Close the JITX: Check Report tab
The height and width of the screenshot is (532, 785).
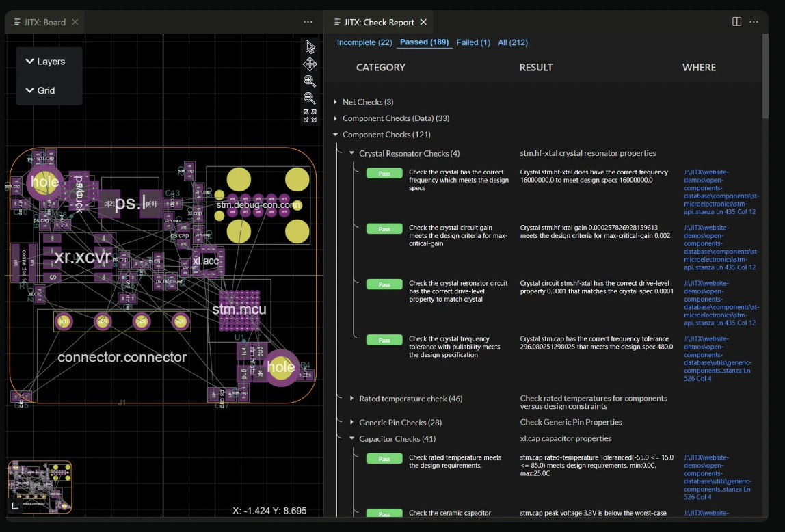[x=423, y=22]
